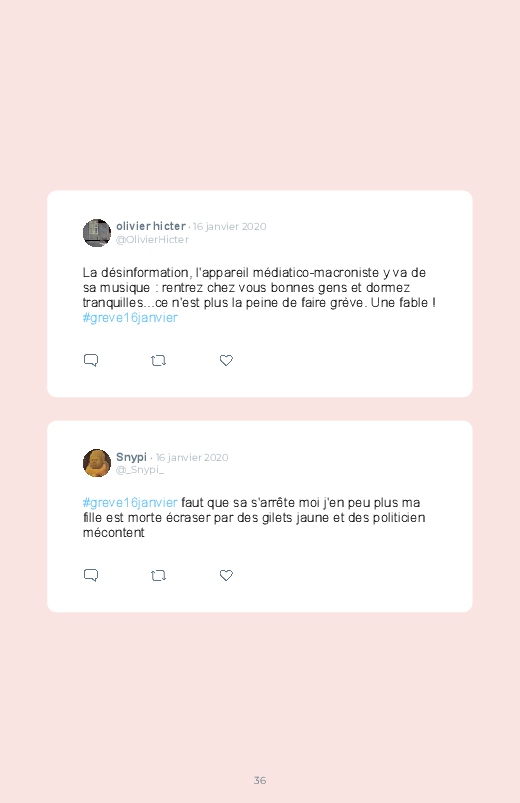Screen dimensions: 520x803
Task: Open #greve16janvier hashtag in olivier hicter's tweet
Action: [130, 318]
